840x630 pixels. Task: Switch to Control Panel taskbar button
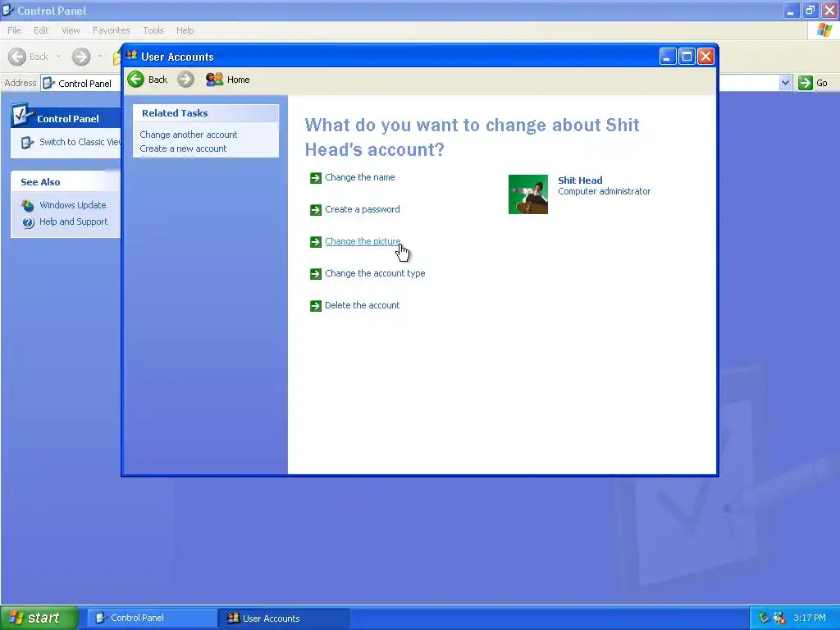click(x=152, y=619)
